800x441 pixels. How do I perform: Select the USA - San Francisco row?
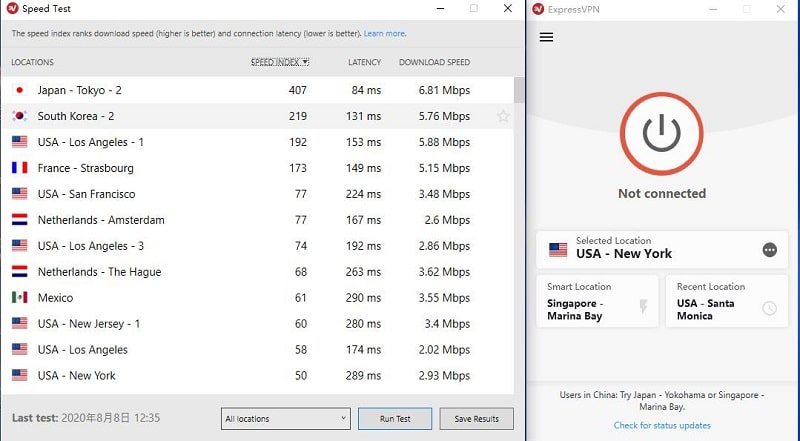tap(257, 194)
